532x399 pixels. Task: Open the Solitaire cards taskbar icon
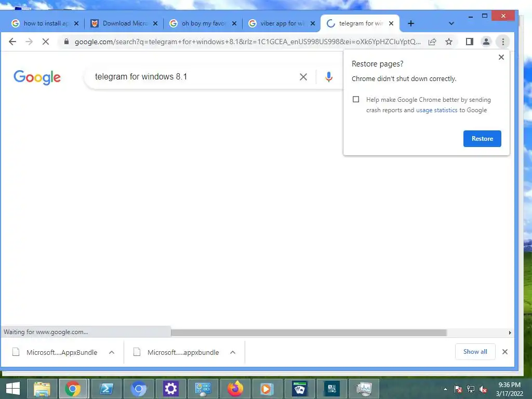300,389
